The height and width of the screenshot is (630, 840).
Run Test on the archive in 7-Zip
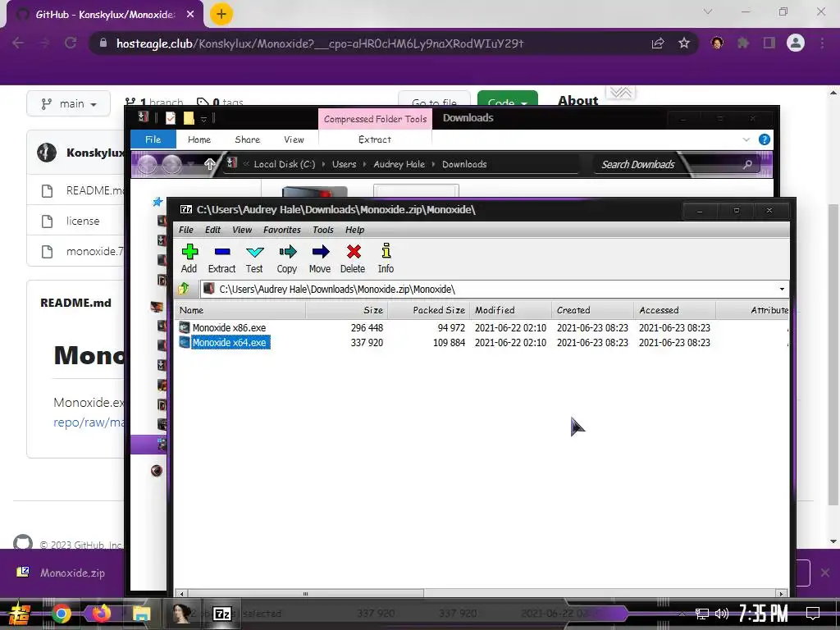[x=254, y=258]
